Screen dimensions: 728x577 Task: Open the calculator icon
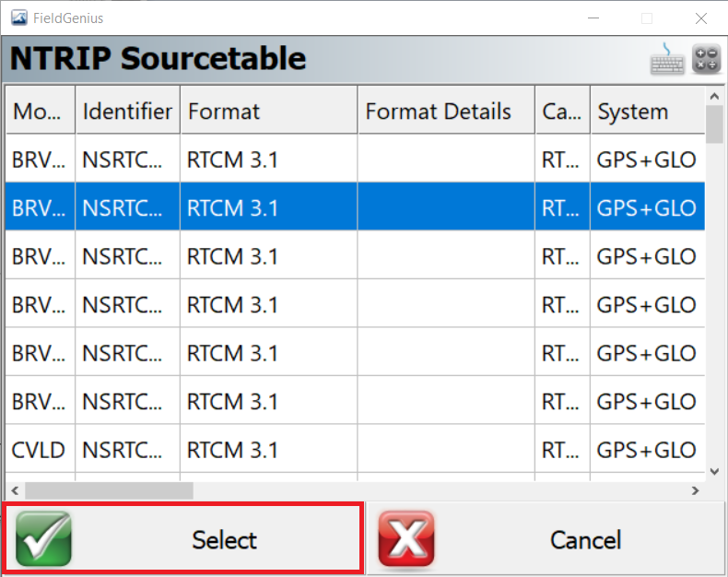(x=706, y=59)
